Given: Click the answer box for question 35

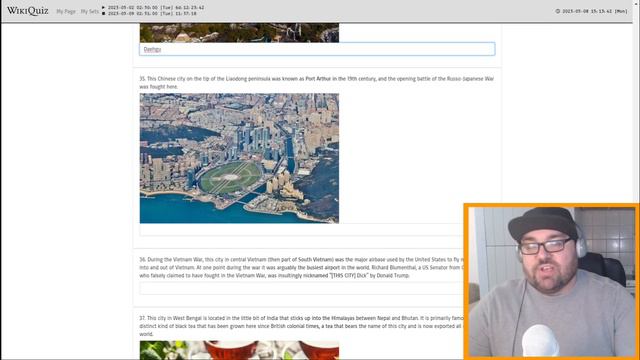Looking at the screenshot, I should [302, 230].
